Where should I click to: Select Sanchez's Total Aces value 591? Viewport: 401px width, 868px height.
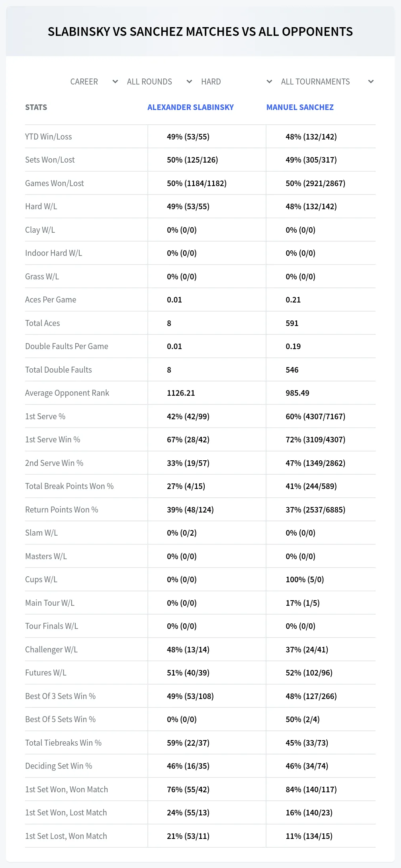(x=292, y=323)
